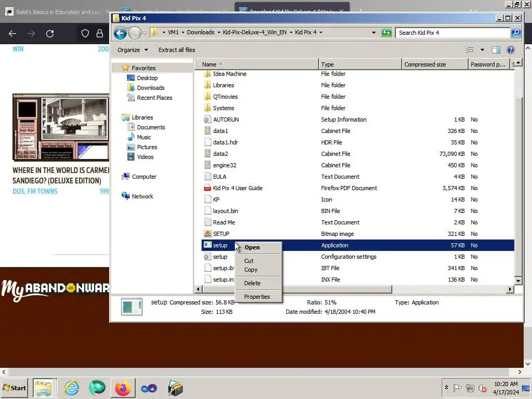Click the Help question mark icon
532x399 pixels.
click(511, 50)
